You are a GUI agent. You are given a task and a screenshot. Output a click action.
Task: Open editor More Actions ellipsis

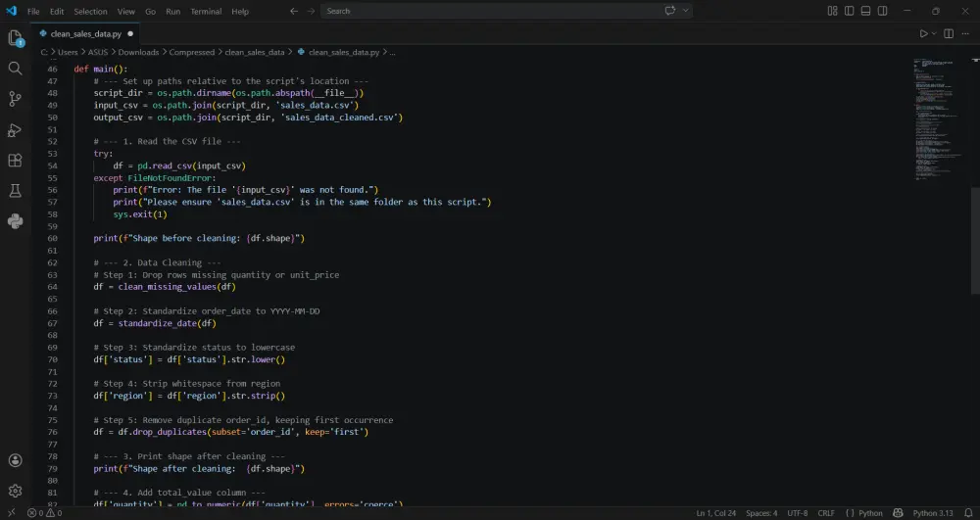tap(965, 33)
